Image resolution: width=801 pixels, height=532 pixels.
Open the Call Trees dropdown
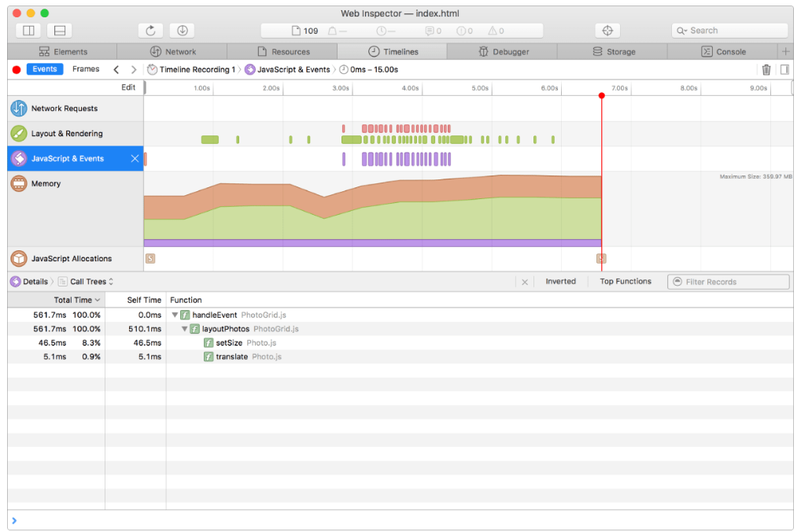pyautogui.click(x=86, y=282)
